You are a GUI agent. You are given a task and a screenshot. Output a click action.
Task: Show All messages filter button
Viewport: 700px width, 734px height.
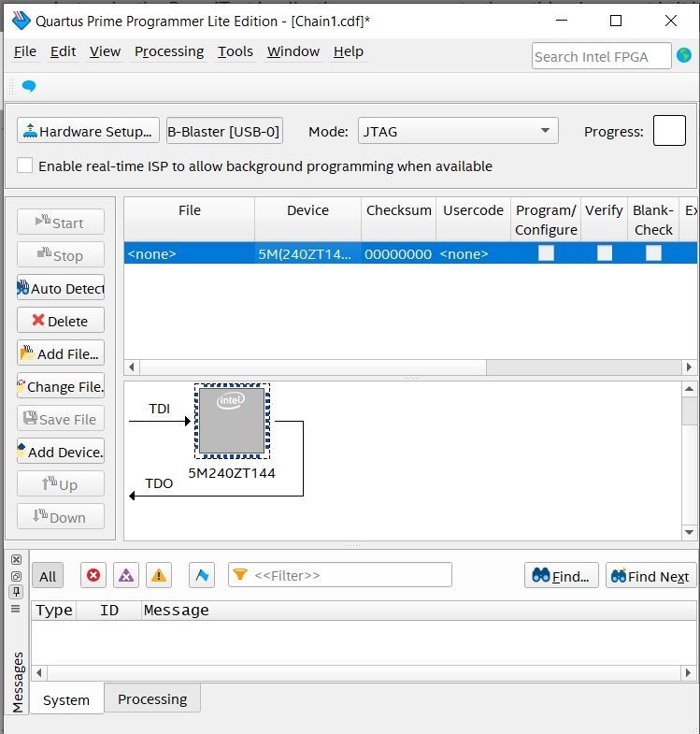(48, 575)
